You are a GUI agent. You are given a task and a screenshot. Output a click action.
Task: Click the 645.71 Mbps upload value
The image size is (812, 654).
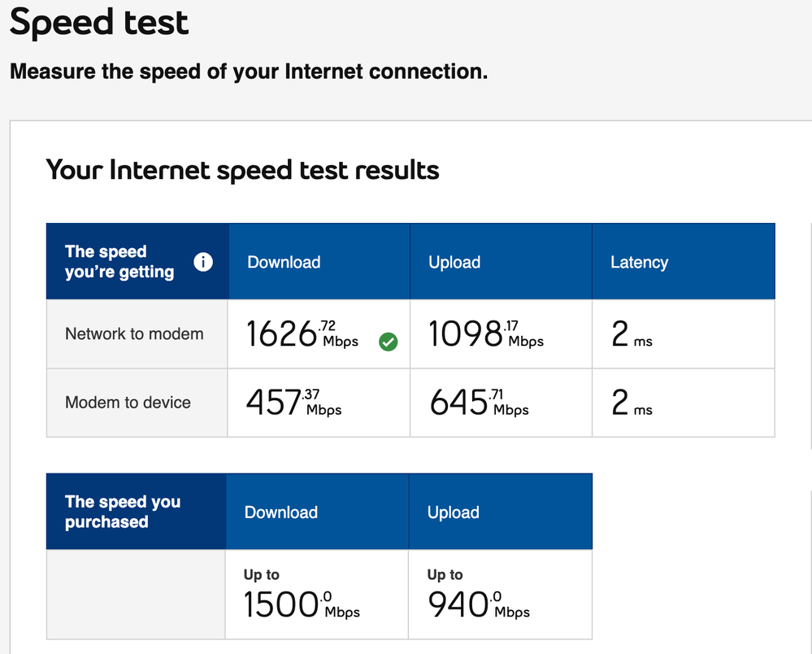coord(479,403)
